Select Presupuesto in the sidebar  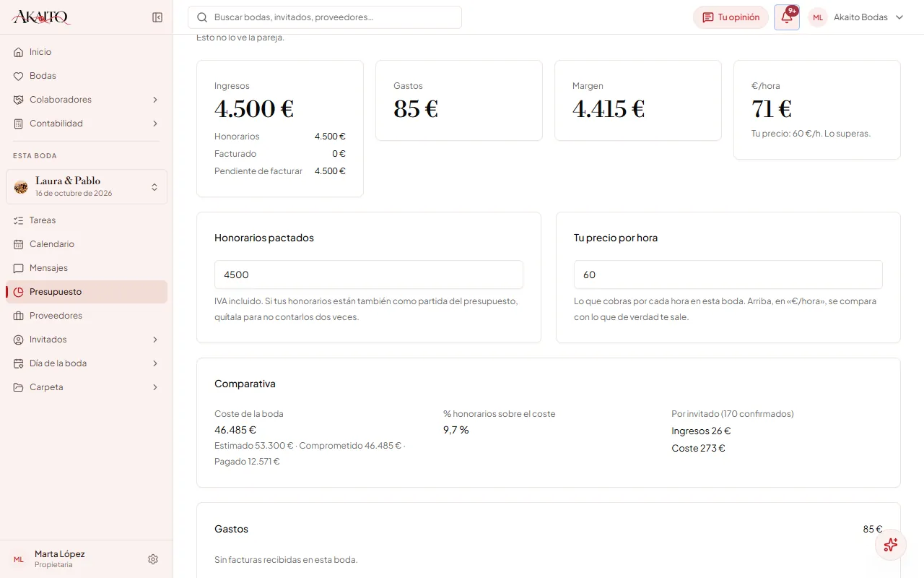click(x=87, y=292)
